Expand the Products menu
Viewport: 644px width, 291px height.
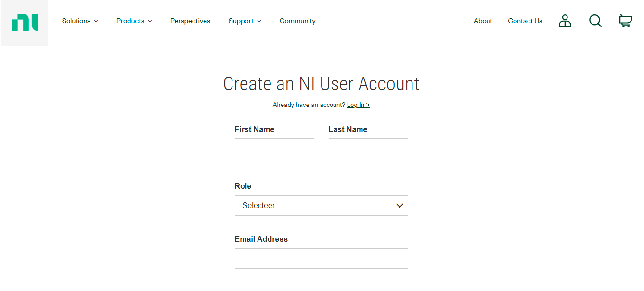point(134,21)
